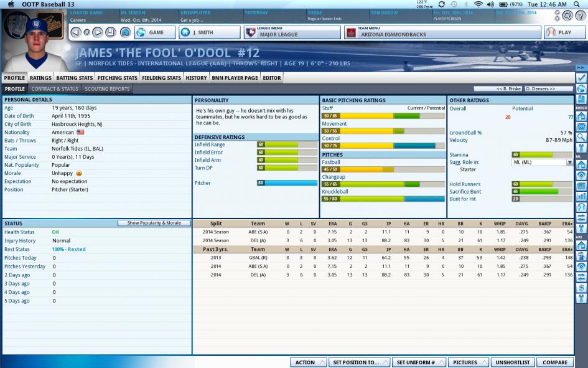The width and height of the screenshot is (588, 368).
Task: Click the PLAY button
Action: tap(564, 32)
